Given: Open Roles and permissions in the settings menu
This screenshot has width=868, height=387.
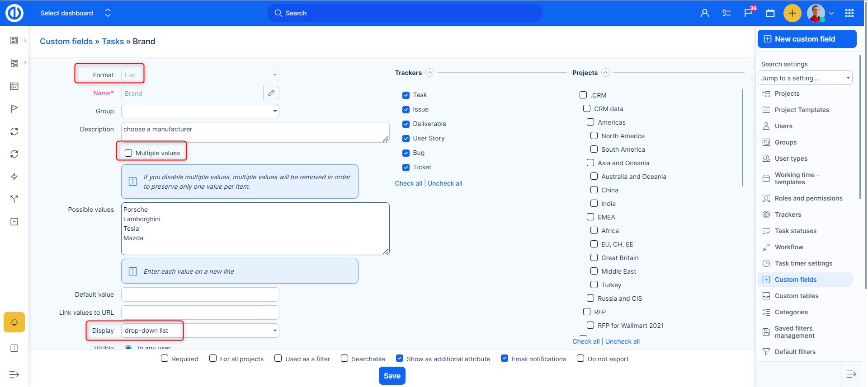Looking at the screenshot, I should click(x=808, y=198).
